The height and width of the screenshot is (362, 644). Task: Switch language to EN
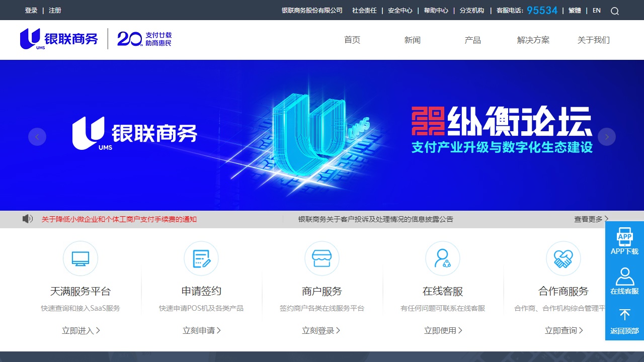tap(597, 11)
